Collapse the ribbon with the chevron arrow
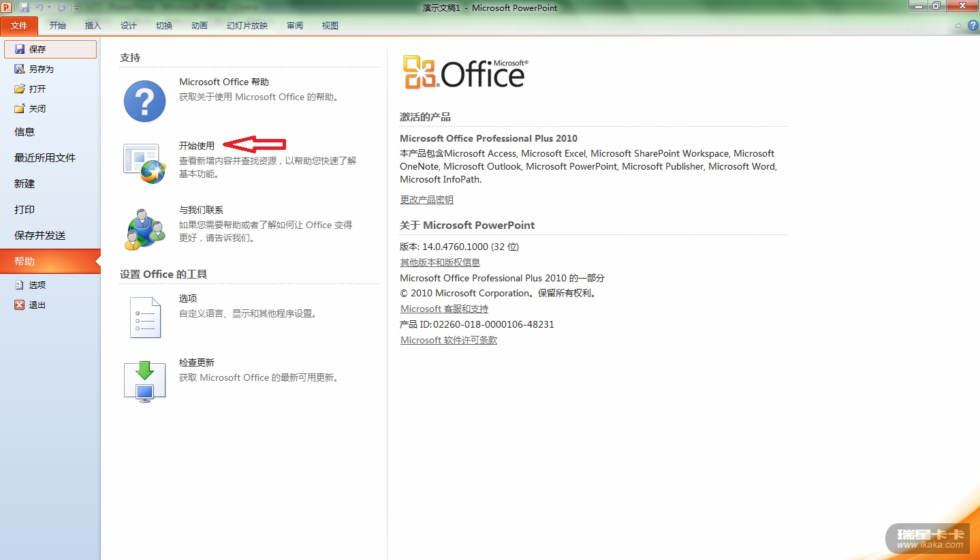The width and height of the screenshot is (980, 560). (x=958, y=26)
